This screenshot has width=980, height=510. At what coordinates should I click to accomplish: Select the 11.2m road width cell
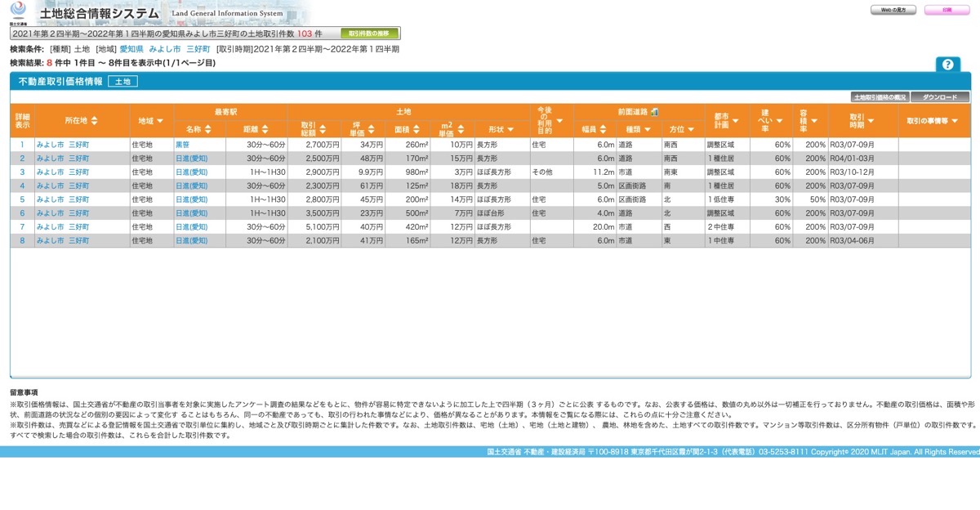[x=595, y=172]
